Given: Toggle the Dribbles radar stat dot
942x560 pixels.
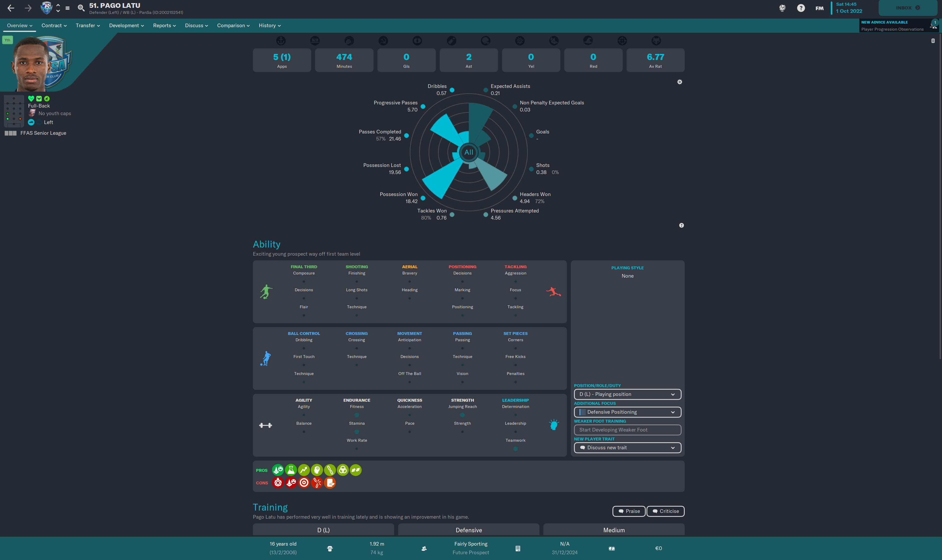Looking at the screenshot, I should (452, 90).
